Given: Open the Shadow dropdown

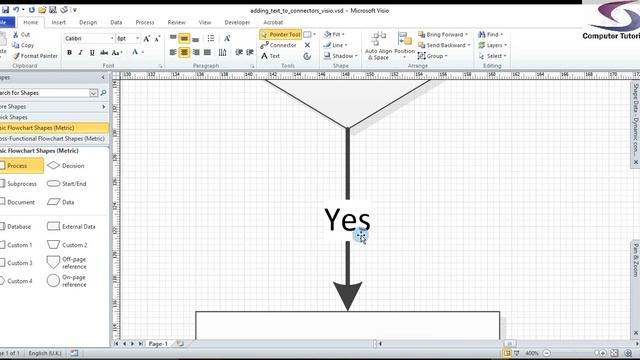Looking at the screenshot, I should (x=341, y=56).
